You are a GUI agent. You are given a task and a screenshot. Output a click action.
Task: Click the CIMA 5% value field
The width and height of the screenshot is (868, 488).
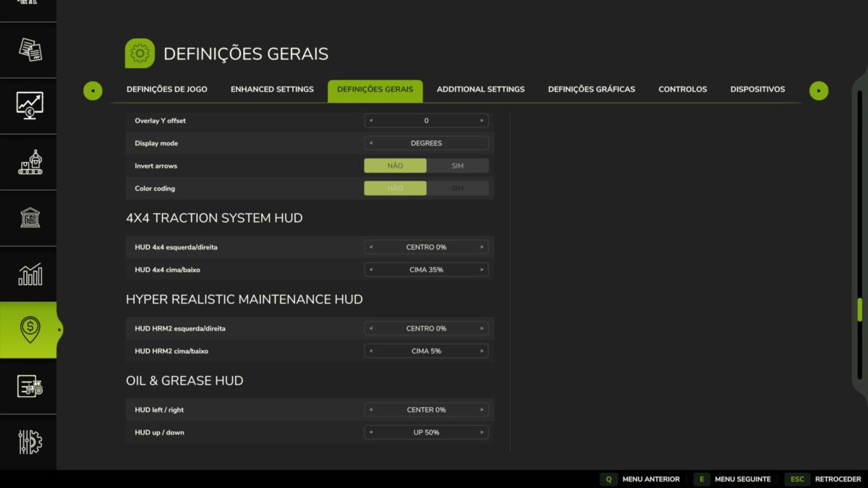point(426,351)
